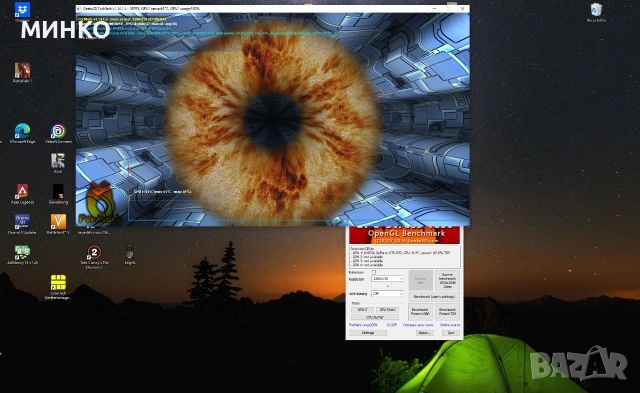Start the Benchmark Preset:1080 button

(420, 312)
